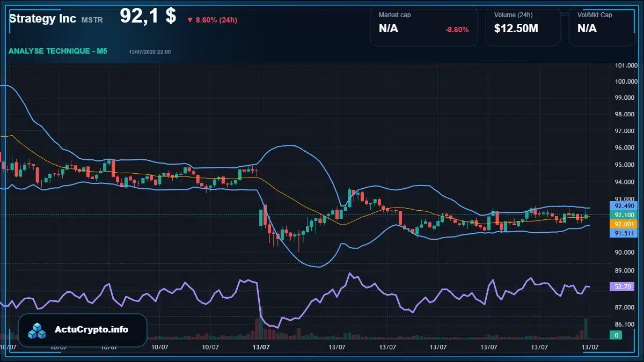Click the 100.000 price axis label
The height and width of the screenshot is (362, 644).
tap(626, 82)
